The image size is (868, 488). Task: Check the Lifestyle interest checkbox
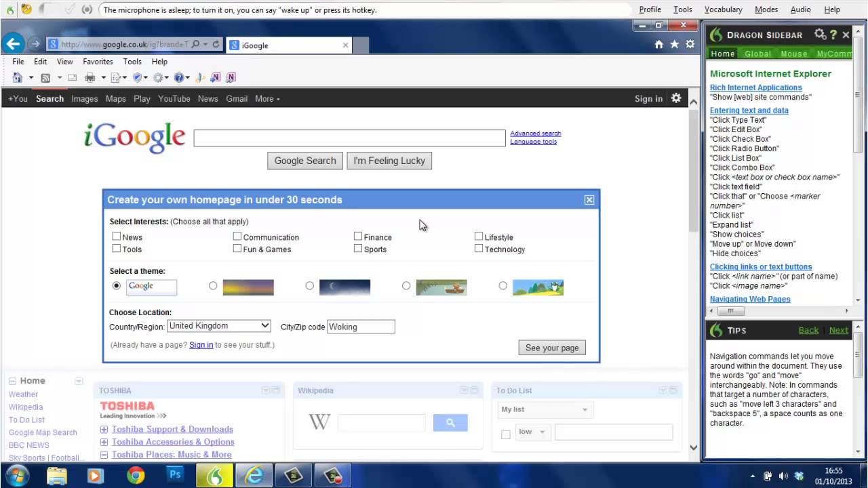479,237
